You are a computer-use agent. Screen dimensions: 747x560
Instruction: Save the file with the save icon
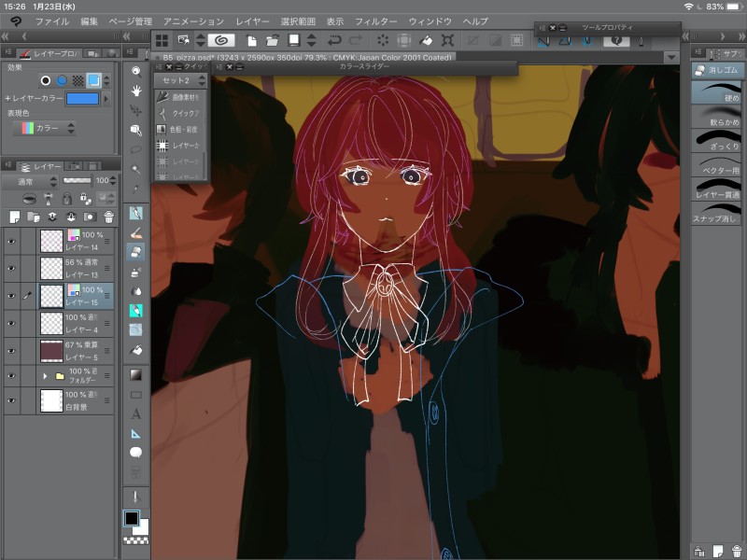pos(294,40)
